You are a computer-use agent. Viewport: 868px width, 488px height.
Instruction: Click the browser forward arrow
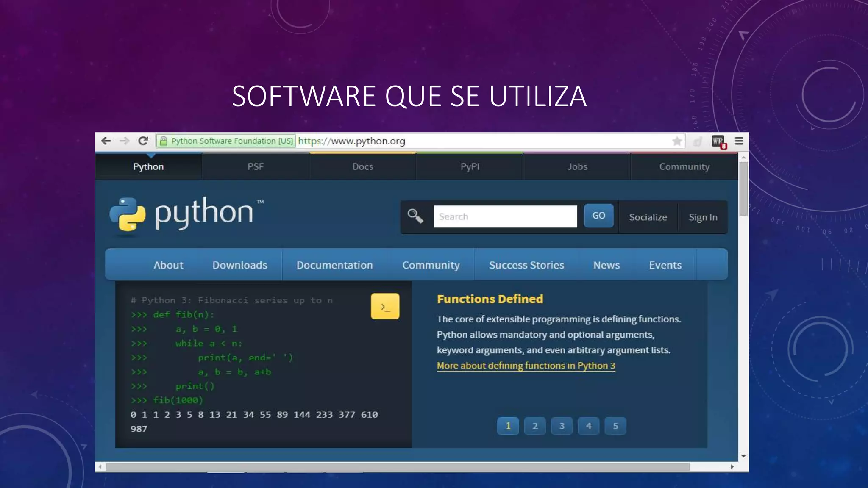pos(124,141)
